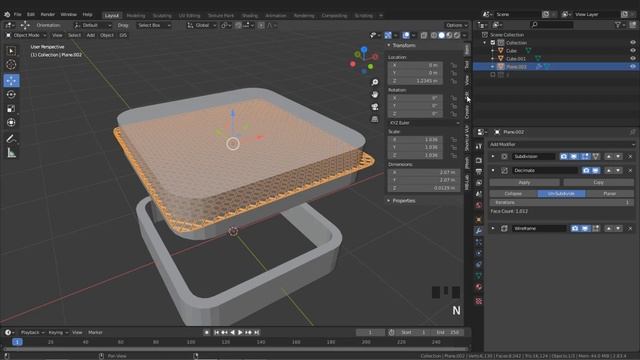The image size is (640, 360).
Task: Open the Default orientation dropdown
Action: 92,25
